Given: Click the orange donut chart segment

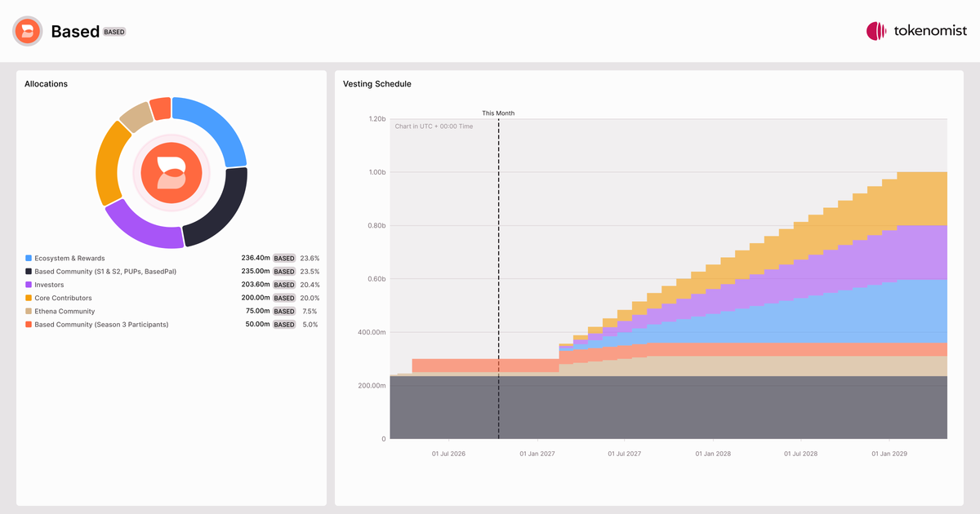Looking at the screenshot, I should pos(108,163).
